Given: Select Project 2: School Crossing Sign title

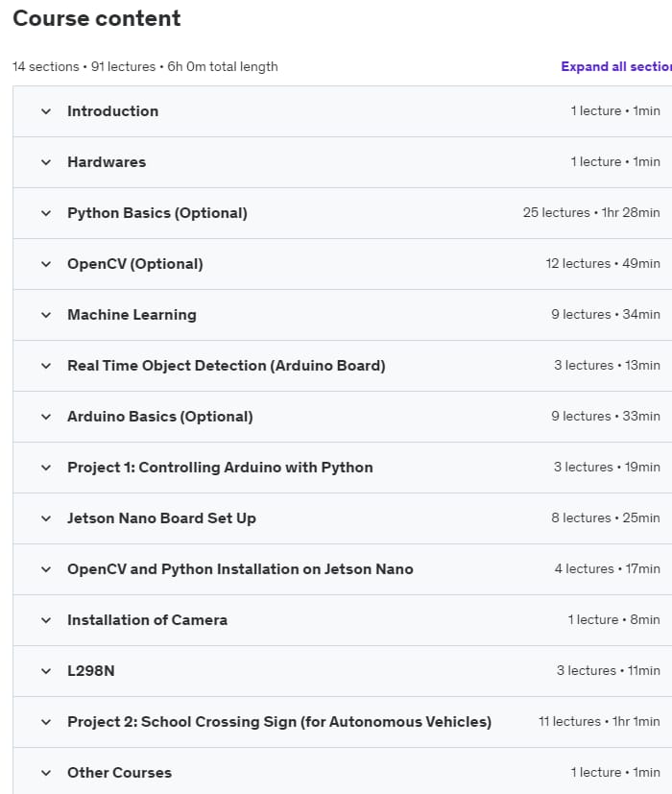Looking at the screenshot, I should click(279, 722).
